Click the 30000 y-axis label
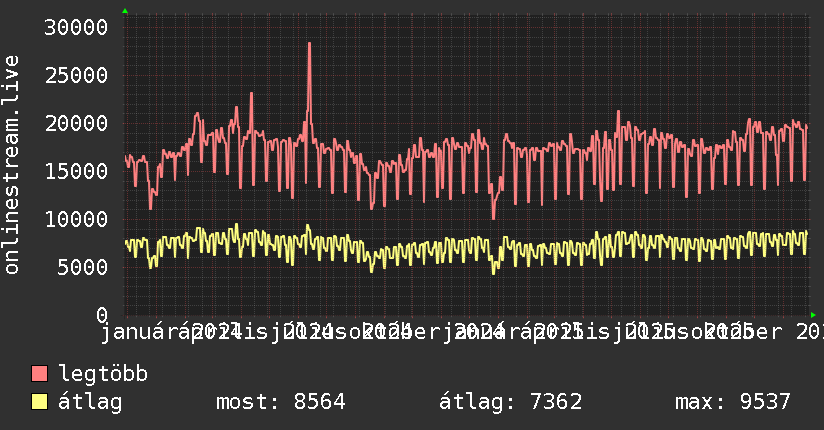824x430 pixels. (76, 27)
